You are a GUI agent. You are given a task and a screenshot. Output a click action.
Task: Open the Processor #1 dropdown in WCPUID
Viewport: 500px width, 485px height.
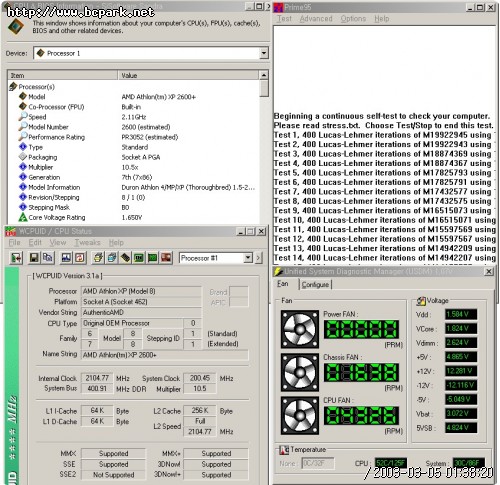(x=248, y=258)
